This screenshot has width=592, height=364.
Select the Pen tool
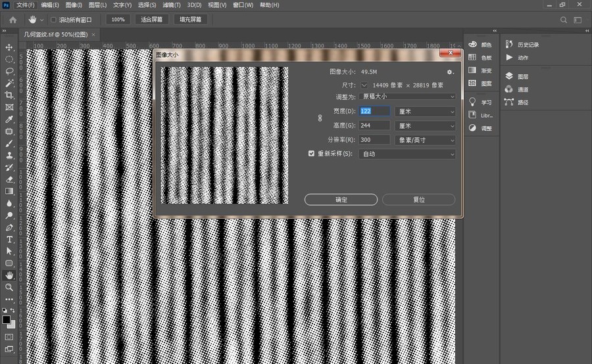[x=9, y=227]
